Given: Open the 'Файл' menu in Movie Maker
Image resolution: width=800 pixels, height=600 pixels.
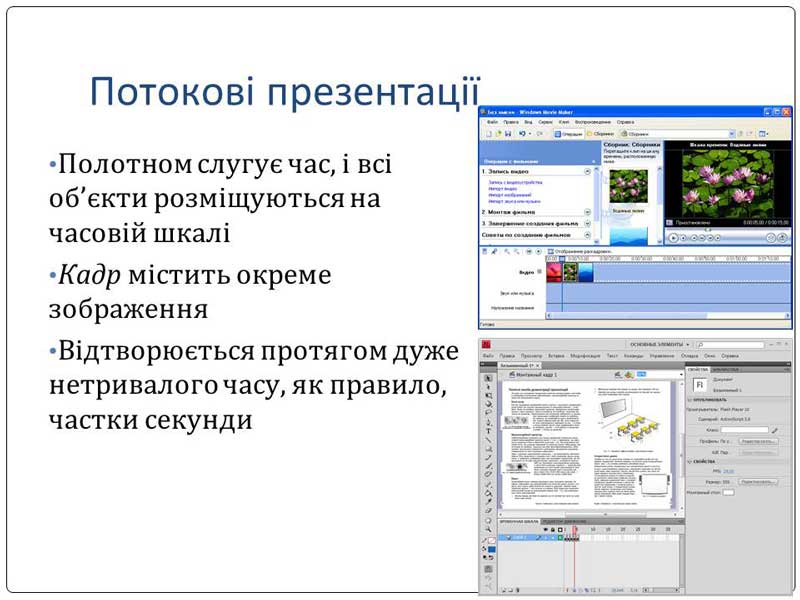Looking at the screenshot, I should [492, 122].
